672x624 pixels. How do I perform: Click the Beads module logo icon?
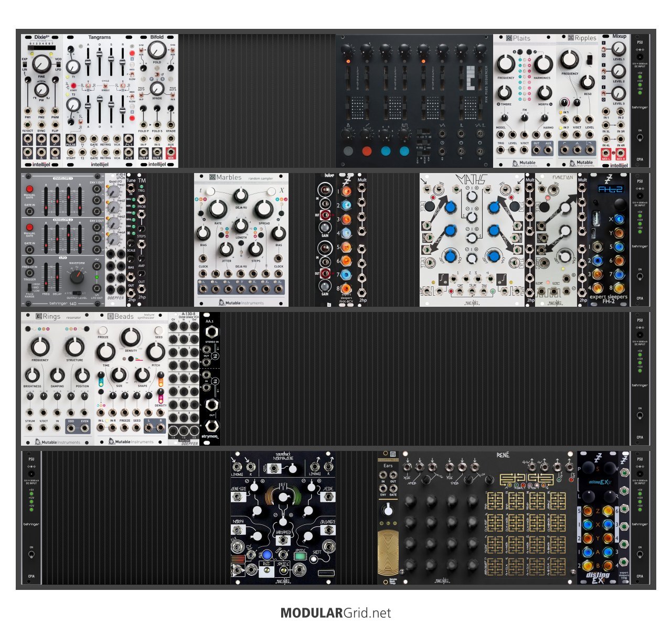pyautogui.click(x=110, y=316)
